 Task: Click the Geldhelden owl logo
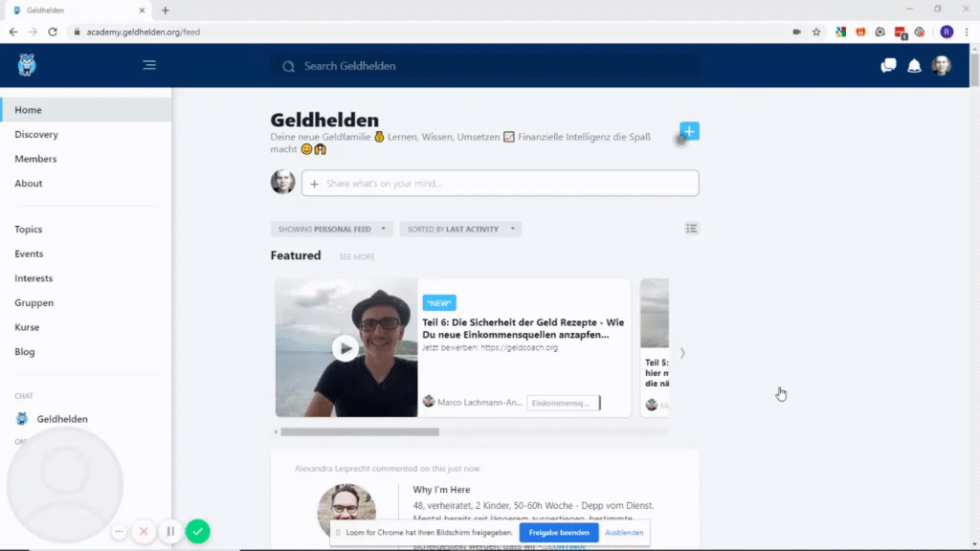26,65
